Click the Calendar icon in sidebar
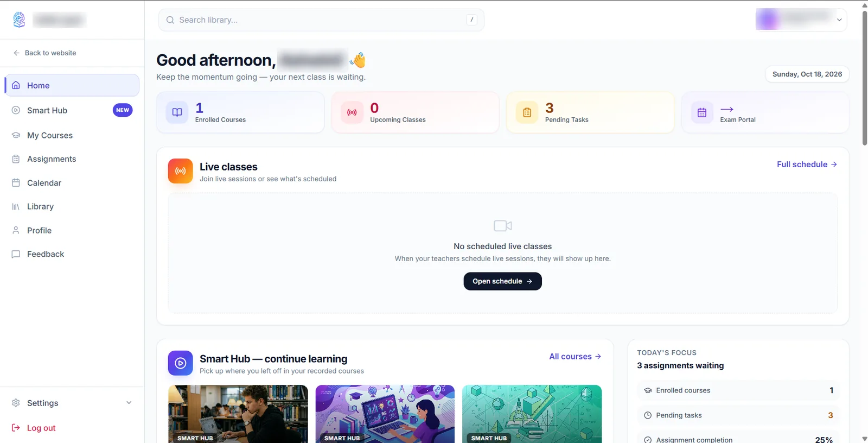 tap(16, 183)
